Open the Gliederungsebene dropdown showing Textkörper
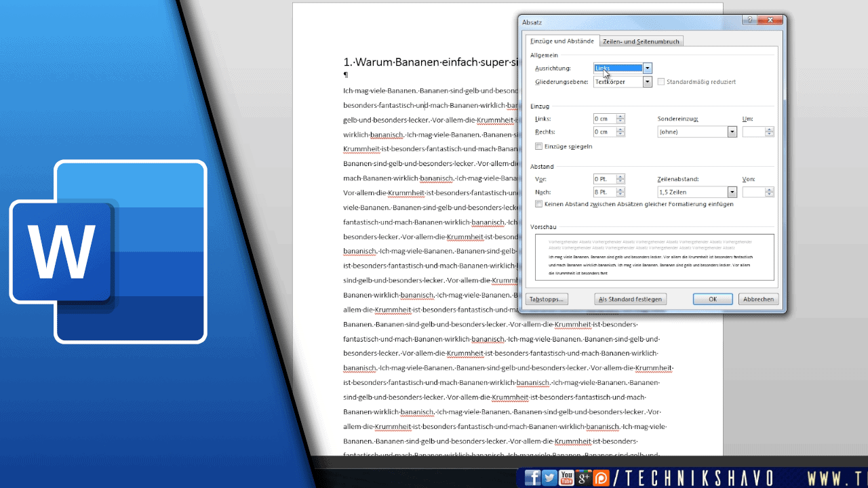This screenshot has width=868, height=488. pos(623,81)
